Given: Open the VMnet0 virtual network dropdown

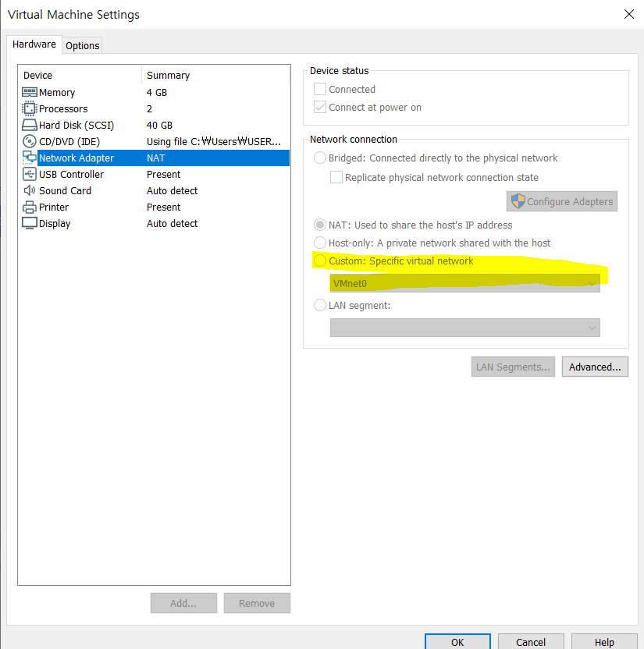Looking at the screenshot, I should (x=464, y=283).
